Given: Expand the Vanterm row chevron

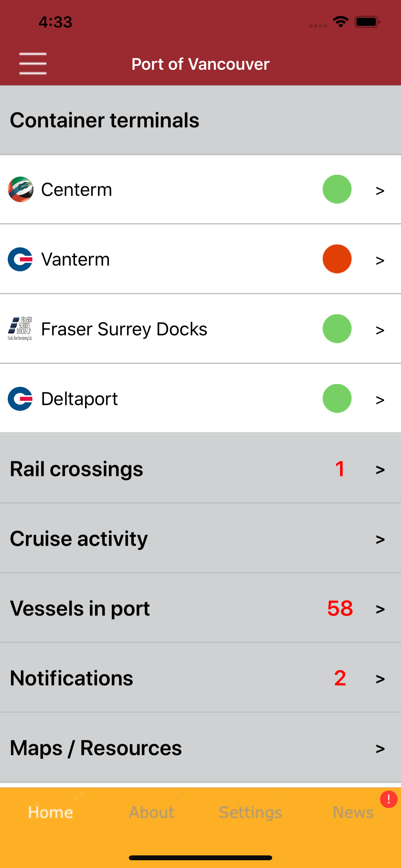Looking at the screenshot, I should tap(380, 261).
